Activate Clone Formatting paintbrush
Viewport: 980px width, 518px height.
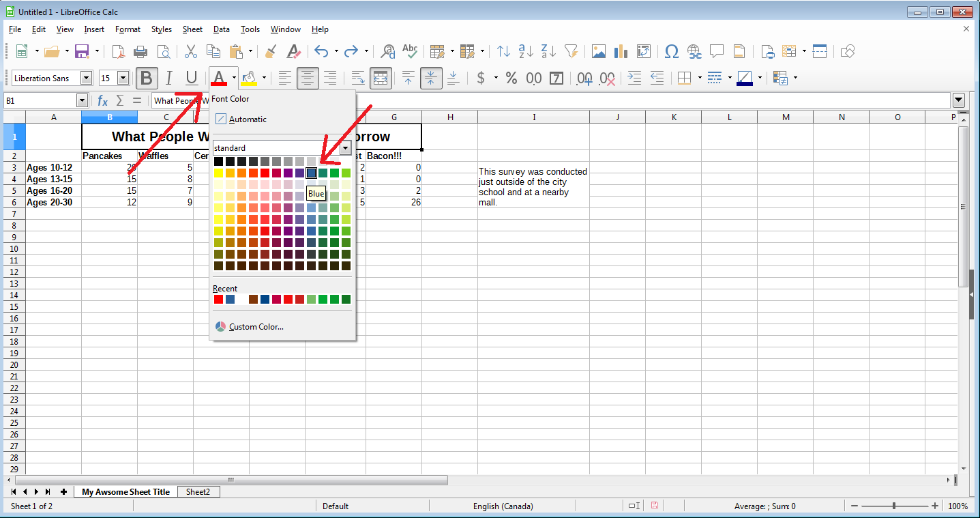pyautogui.click(x=271, y=51)
